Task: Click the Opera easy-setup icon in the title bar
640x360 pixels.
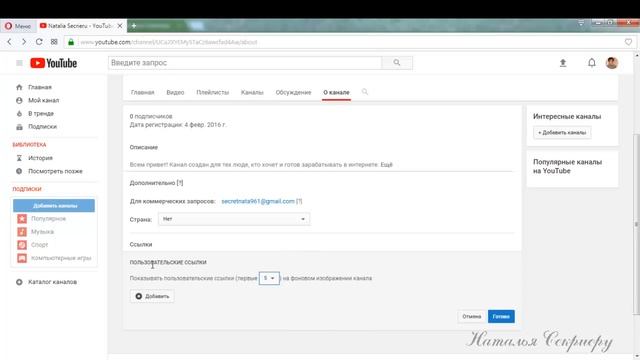Action: coord(581,23)
